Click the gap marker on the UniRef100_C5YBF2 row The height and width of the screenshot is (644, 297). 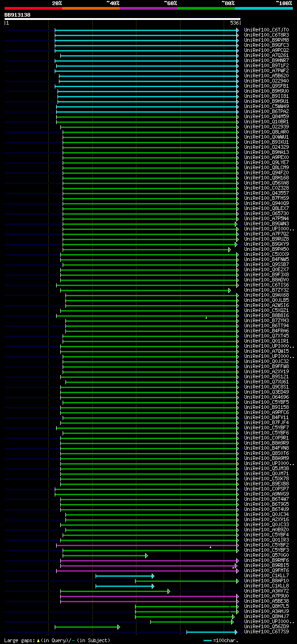[210, 547]
